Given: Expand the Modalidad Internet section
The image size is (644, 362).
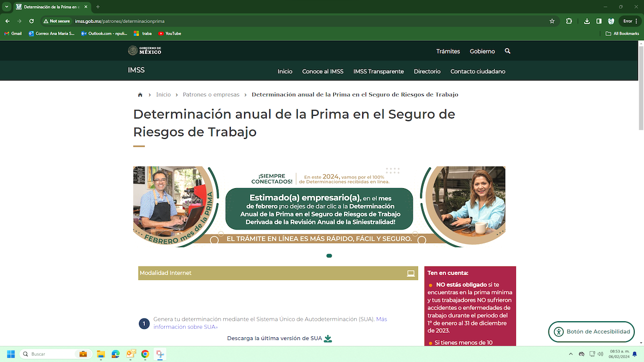Looking at the screenshot, I should (x=277, y=273).
